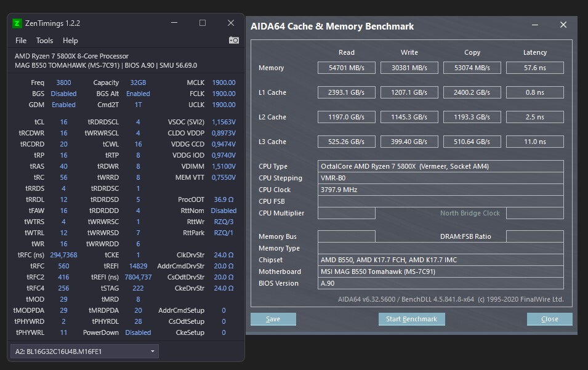Select the Memory Read result field

pyautogui.click(x=346, y=68)
